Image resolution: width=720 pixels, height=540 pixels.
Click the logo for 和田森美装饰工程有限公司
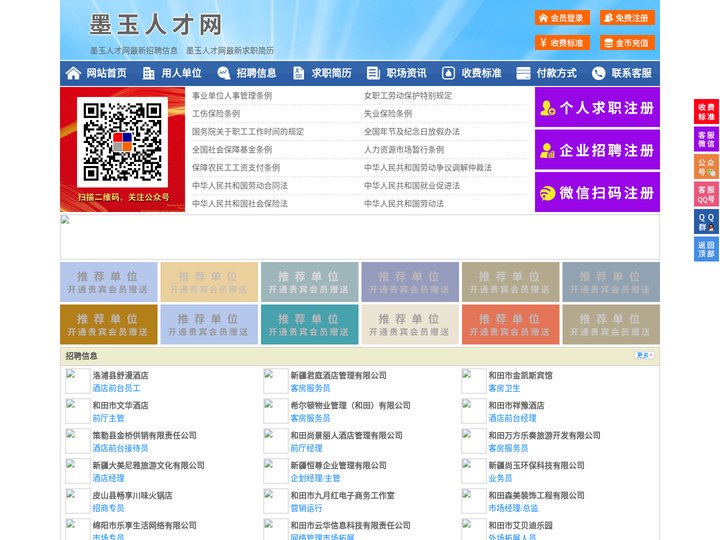tap(473, 501)
